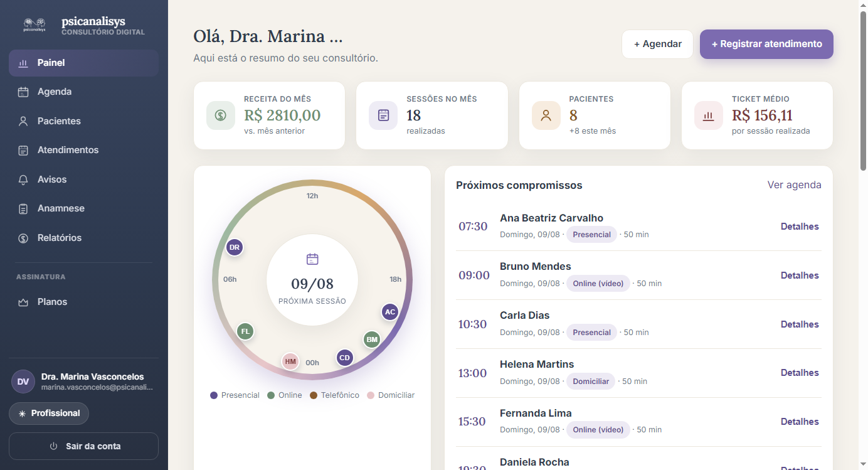Select the CD marker on the clock dial
Image resolution: width=868 pixels, height=470 pixels.
(344, 358)
